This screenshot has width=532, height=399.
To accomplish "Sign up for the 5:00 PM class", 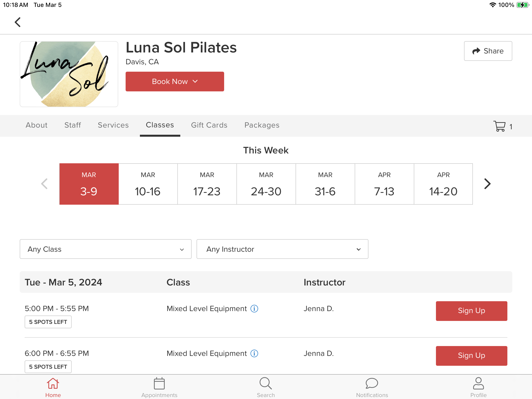I will click(x=471, y=311).
